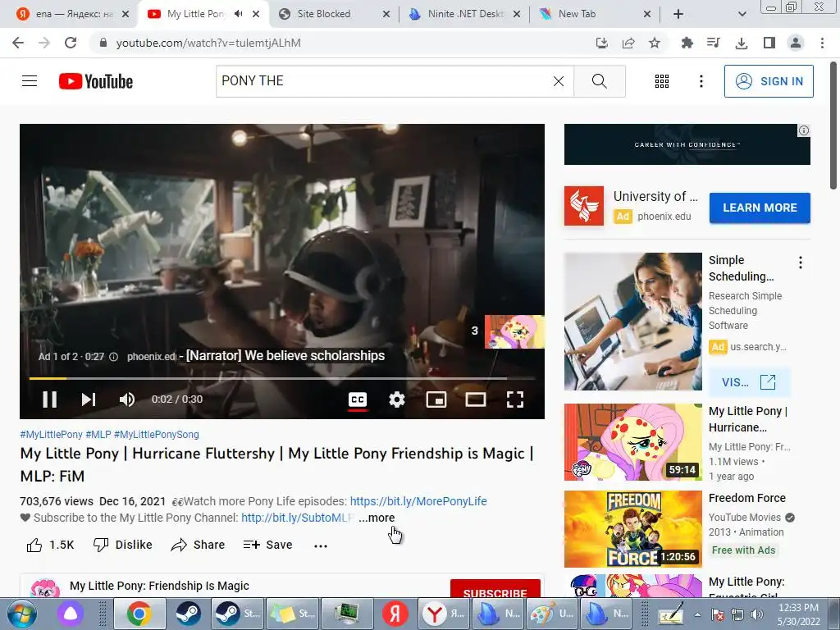Click the #MyLittlePonySong hashtag
The image size is (840, 630).
(x=157, y=435)
